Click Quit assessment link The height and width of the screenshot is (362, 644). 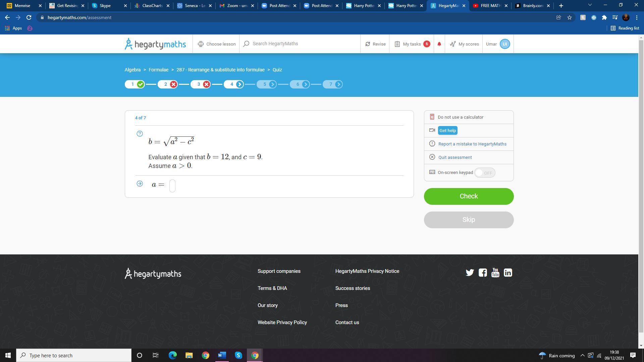[455, 157]
